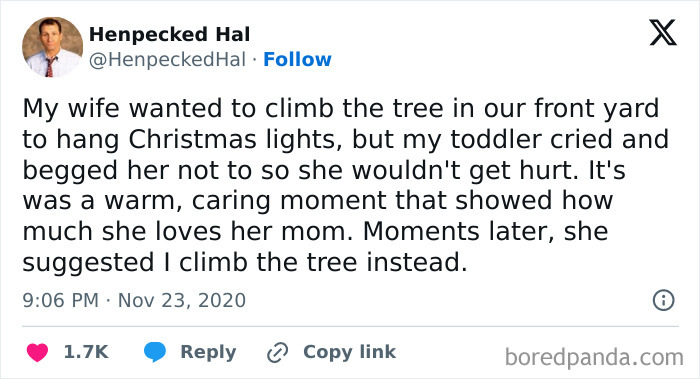Open the circled info icon
Screen dimensions: 700x379
click(x=663, y=300)
